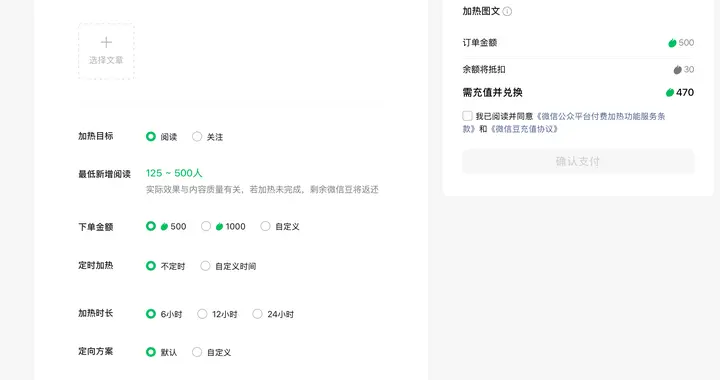Viewport: 720px width, 380px height.
Task: Choose 24小时 heating duration
Action: 257,314
